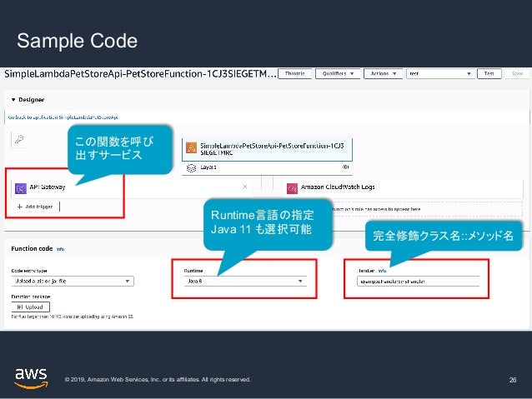Screen dimensions: 532x399
Task: Open the Qualifiers dropdown
Action: [x=338, y=73]
